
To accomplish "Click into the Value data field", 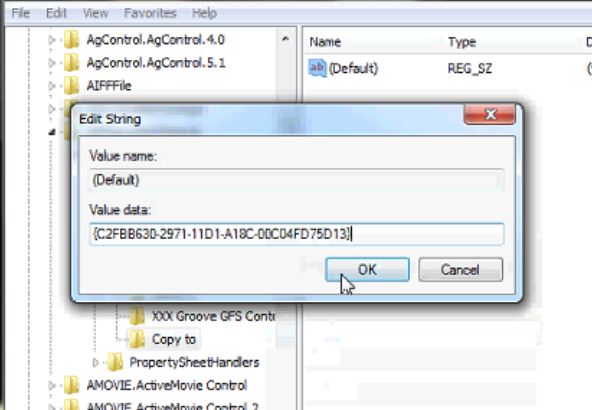I will pos(297,234).
